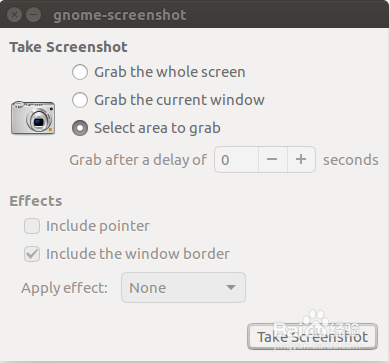Click the delay seconds input field

pos(236,160)
